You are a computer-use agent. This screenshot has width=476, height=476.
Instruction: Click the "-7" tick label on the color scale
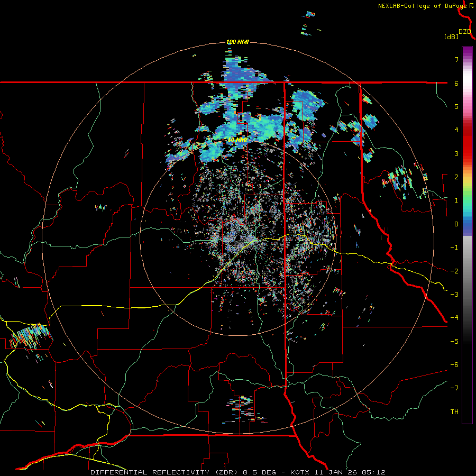tap(454, 388)
